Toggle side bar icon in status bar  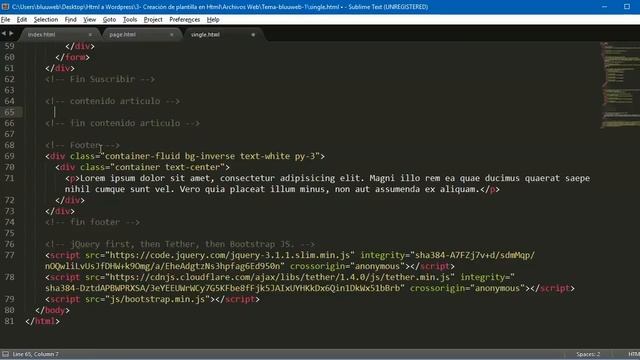(5, 354)
